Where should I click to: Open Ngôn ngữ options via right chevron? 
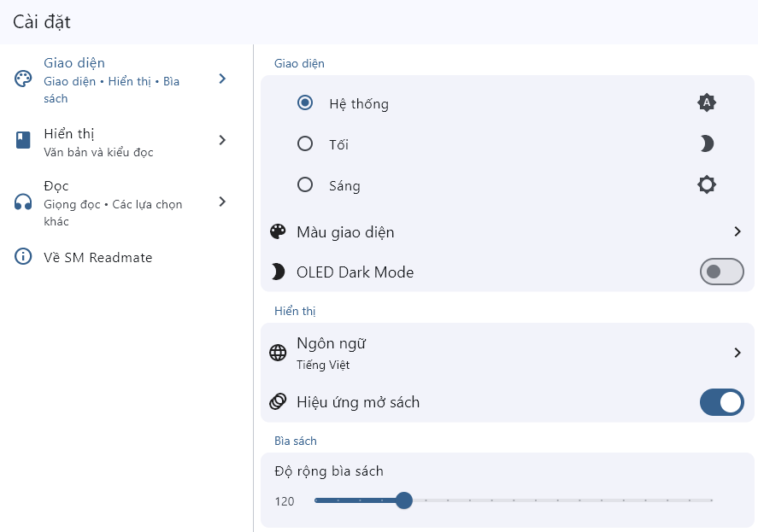737,353
